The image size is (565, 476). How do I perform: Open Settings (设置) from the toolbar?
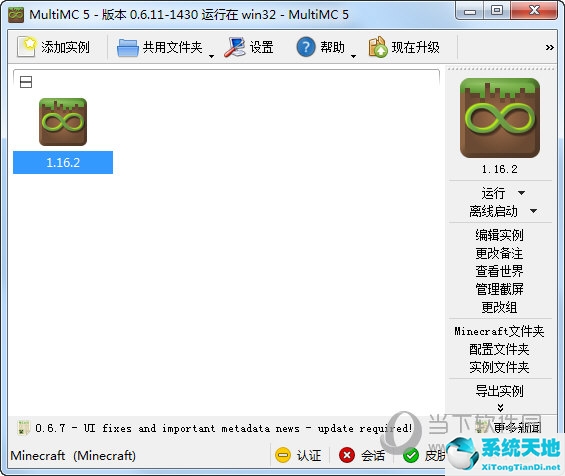(x=249, y=47)
